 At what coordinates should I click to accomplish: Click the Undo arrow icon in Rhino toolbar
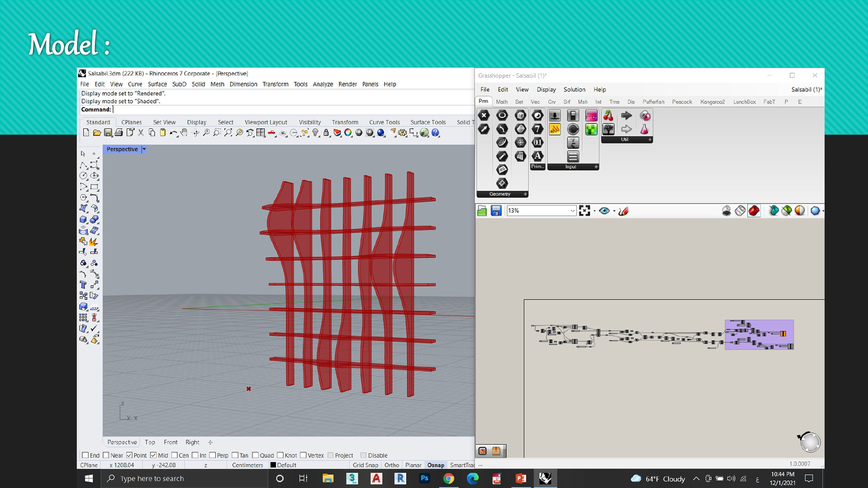click(x=173, y=132)
